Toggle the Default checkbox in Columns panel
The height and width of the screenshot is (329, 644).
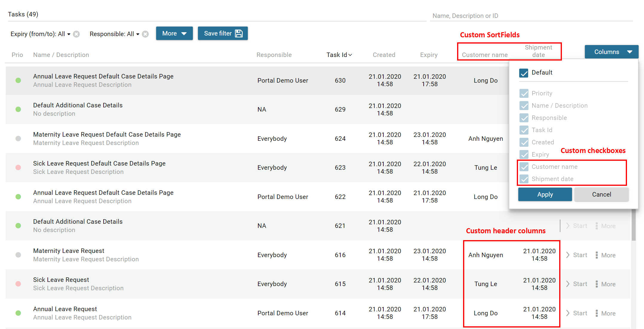524,73
